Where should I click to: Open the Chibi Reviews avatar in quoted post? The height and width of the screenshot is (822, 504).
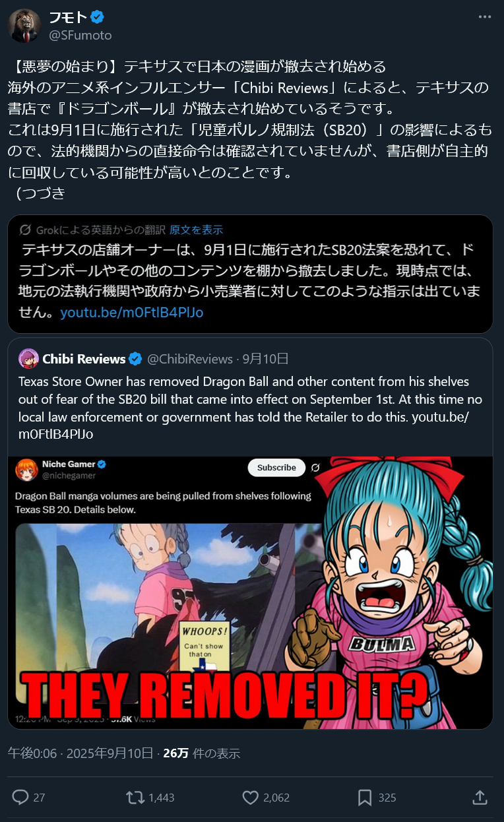(28, 359)
